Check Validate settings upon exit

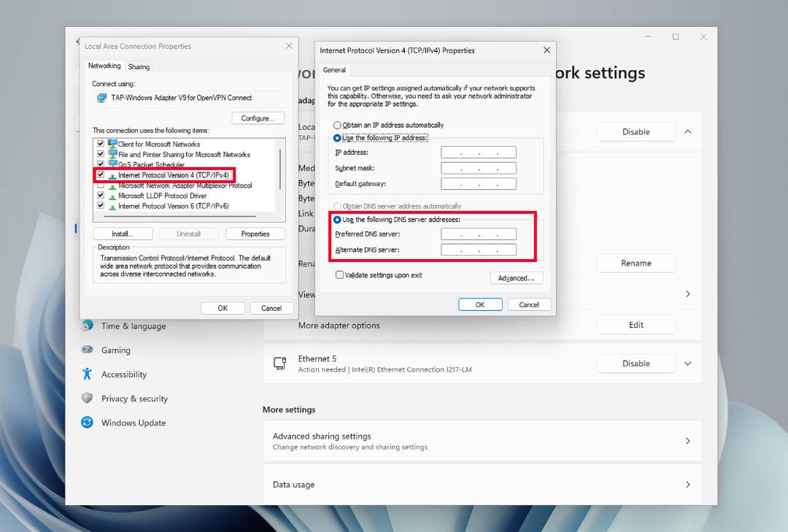pos(339,275)
